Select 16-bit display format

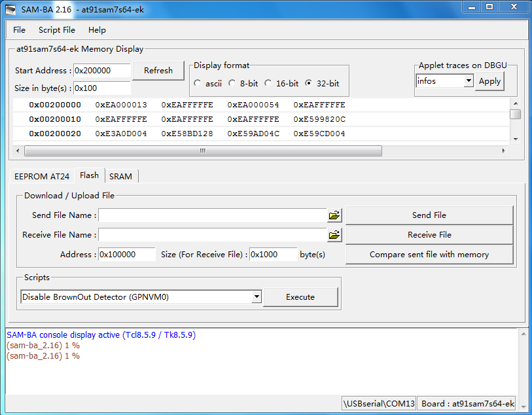[268, 83]
